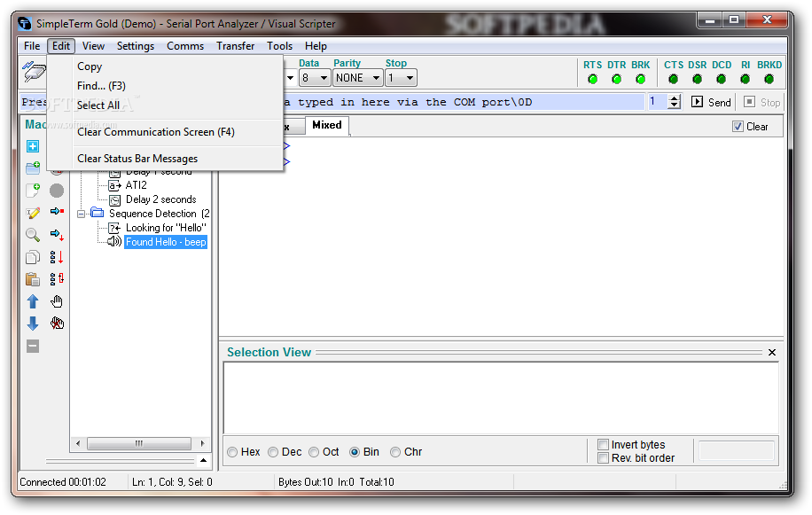Screen dimensions: 812x515
Task: Open the Tools menu
Action: click(279, 46)
